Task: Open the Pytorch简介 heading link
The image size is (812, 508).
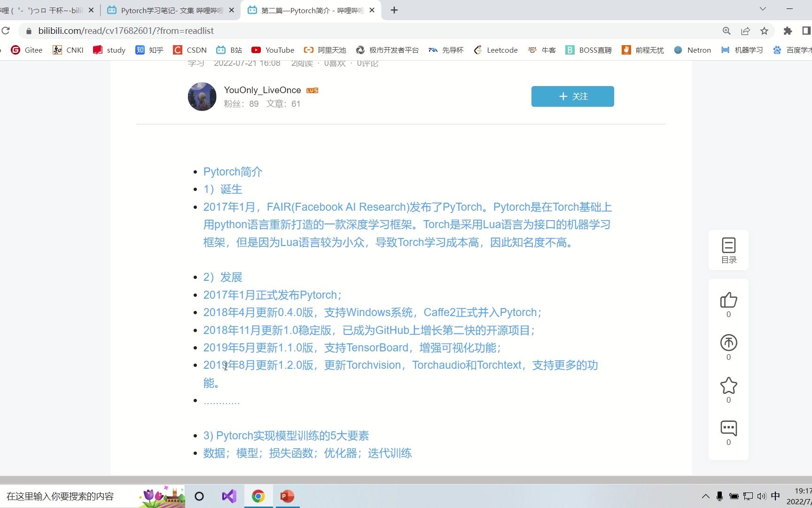Action: point(233,172)
